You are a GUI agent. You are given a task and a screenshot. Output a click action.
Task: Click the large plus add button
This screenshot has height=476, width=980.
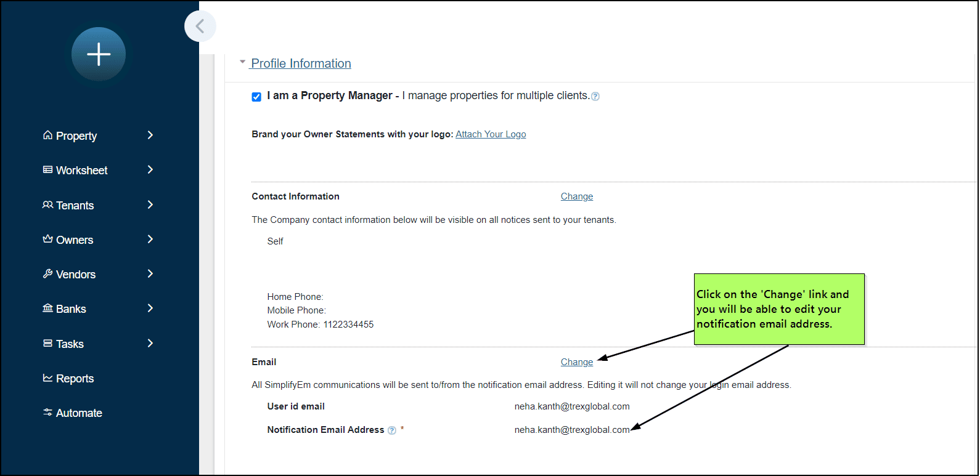[x=99, y=54]
